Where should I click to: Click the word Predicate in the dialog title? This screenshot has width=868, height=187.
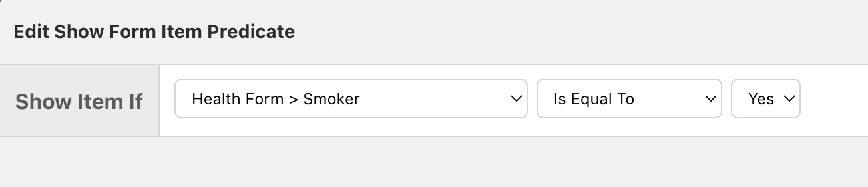(x=251, y=32)
